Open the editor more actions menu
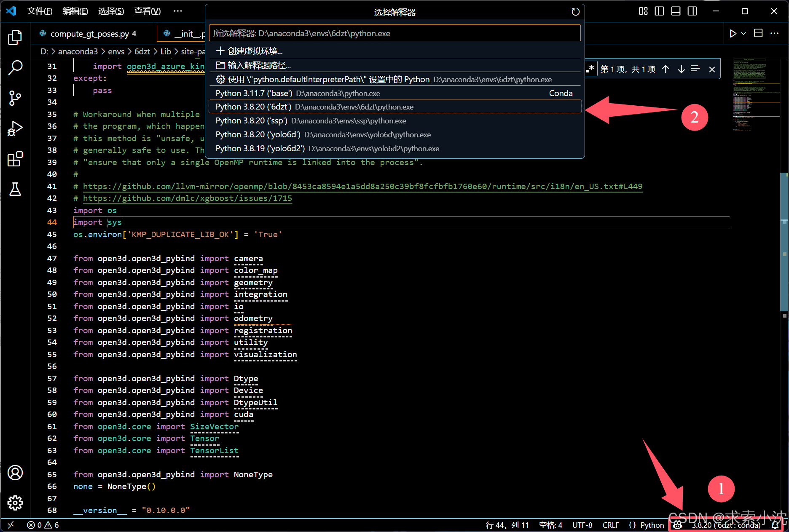The image size is (789, 532). (775, 33)
